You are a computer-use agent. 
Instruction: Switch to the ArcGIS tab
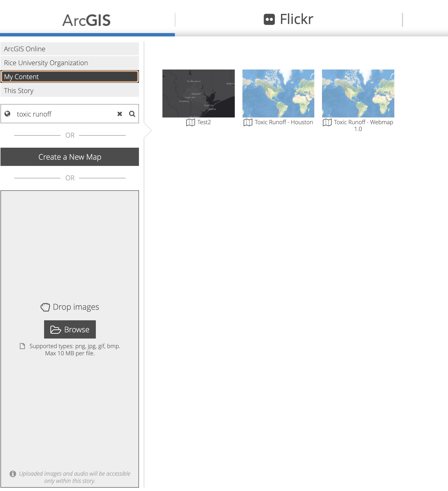(x=87, y=20)
